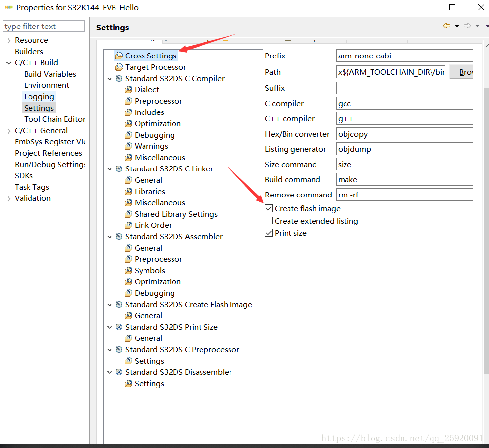Viewport: 489px width, 448px height.
Task: Click the Prefix input field
Action: 404,56
